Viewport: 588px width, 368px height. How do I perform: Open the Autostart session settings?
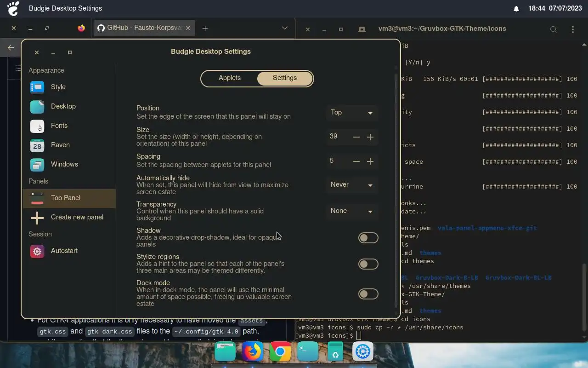pyautogui.click(x=69, y=251)
